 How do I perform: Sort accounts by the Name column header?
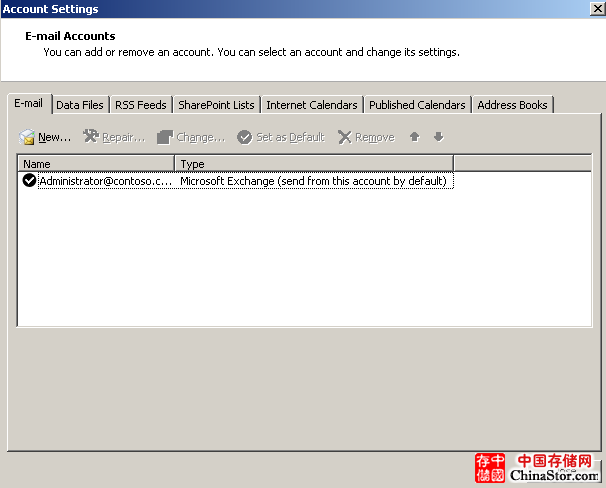tap(97, 164)
